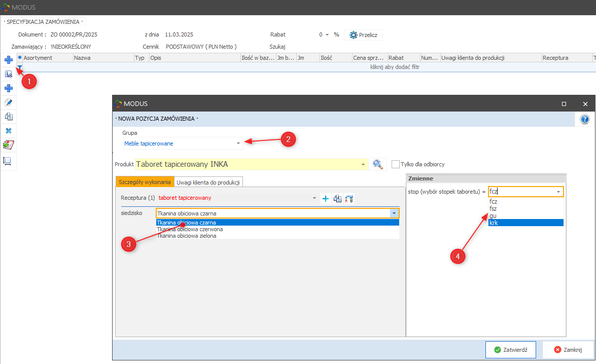Click the filter funnel icon in grid
Screen dimensions: 596x364
pos(19,67)
